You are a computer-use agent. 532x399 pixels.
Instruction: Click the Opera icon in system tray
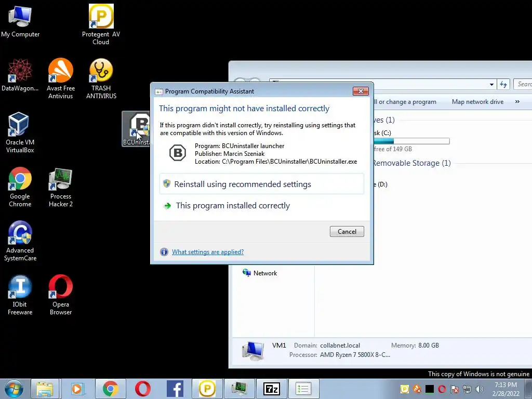click(442, 389)
